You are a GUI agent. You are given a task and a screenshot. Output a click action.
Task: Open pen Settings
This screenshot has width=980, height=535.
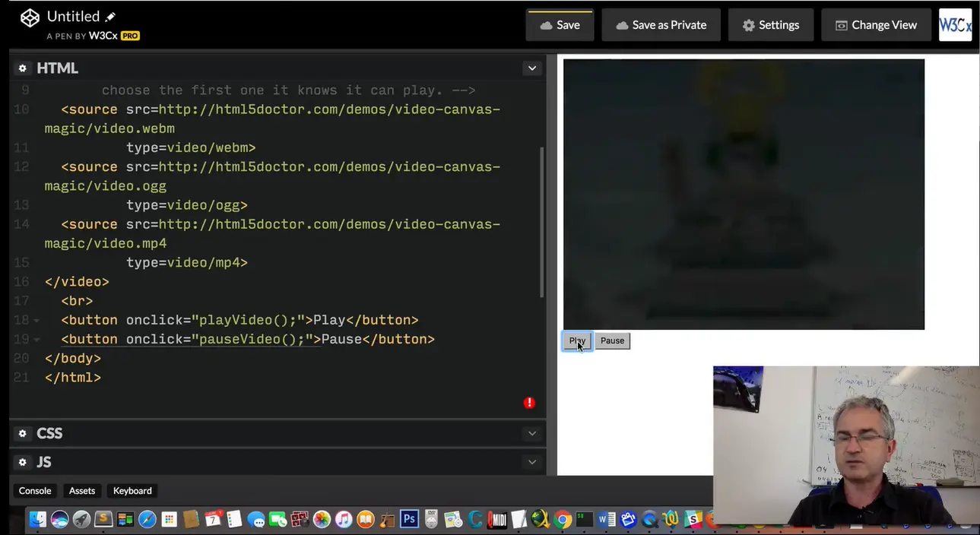point(771,25)
